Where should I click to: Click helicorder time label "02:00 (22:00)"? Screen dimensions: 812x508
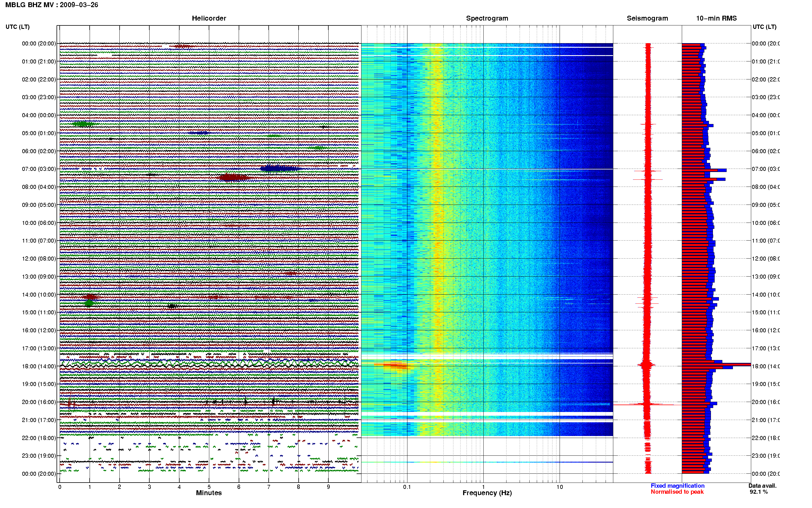pyautogui.click(x=39, y=79)
